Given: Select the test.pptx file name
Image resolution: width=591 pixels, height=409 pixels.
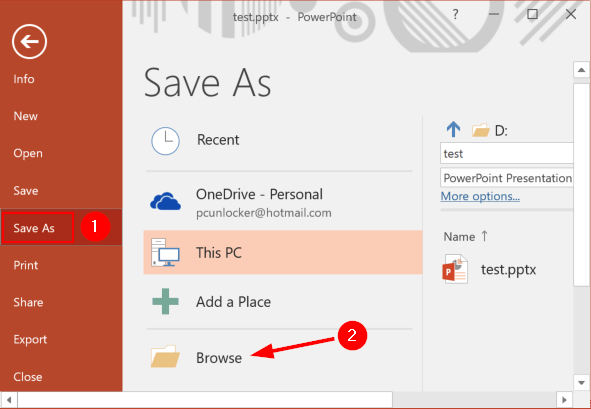Looking at the screenshot, I should click(508, 270).
